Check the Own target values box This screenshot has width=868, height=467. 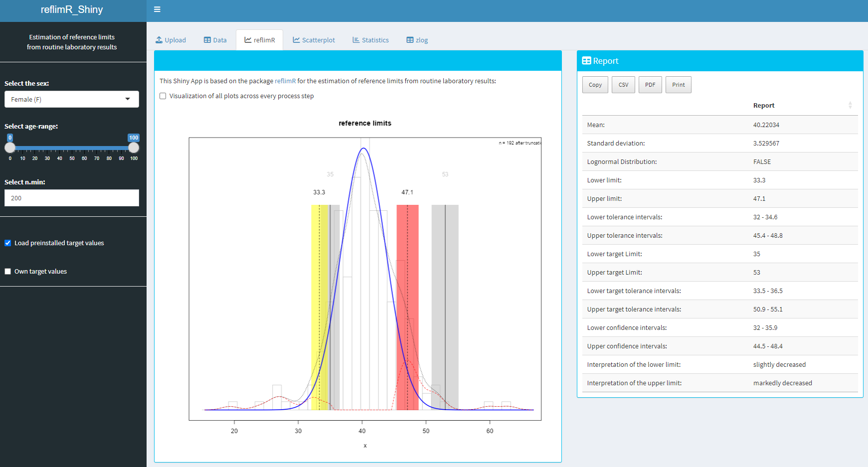(x=7, y=272)
